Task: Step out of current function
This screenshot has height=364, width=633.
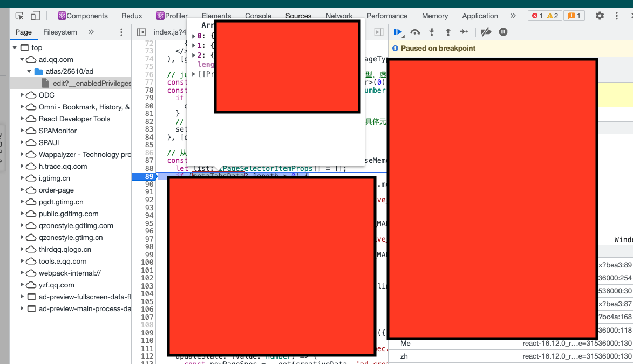Action: (447, 32)
